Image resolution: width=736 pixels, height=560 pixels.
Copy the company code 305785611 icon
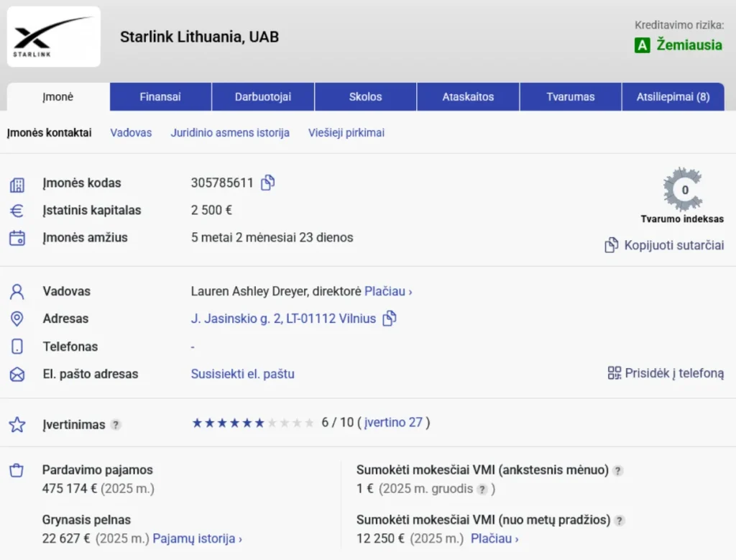[267, 183]
